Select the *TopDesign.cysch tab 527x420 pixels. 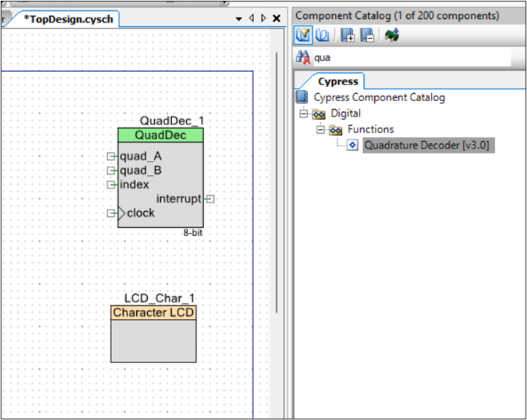[68, 19]
